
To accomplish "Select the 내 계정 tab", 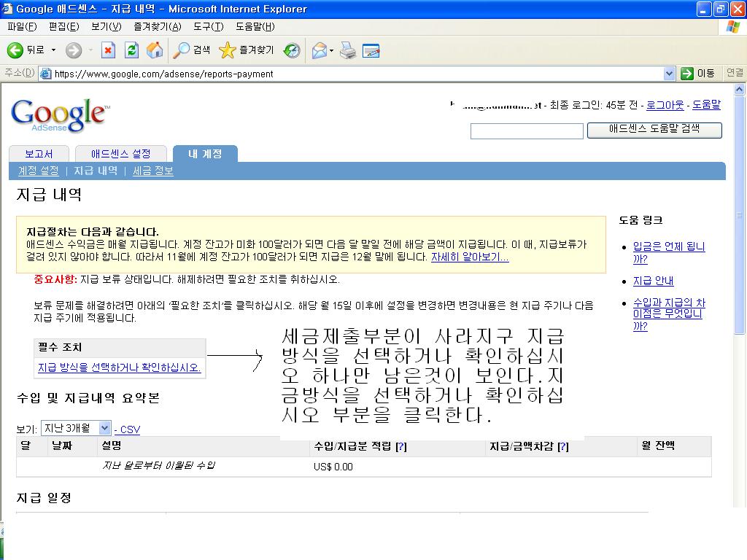I will tap(205, 154).
